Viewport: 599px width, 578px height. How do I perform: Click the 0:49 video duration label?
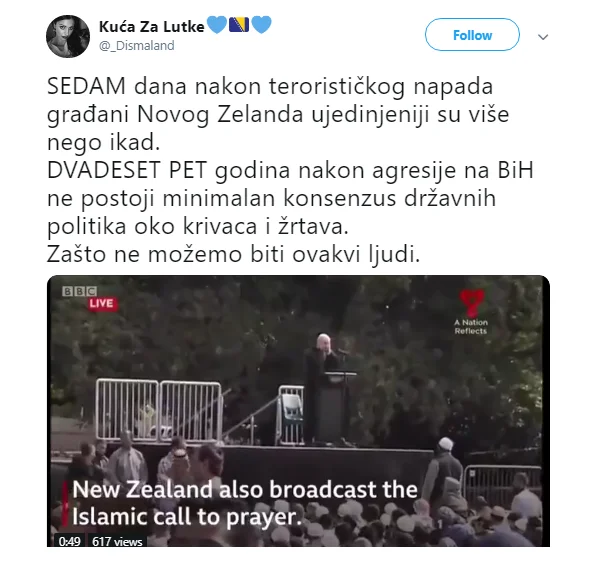pos(70,541)
